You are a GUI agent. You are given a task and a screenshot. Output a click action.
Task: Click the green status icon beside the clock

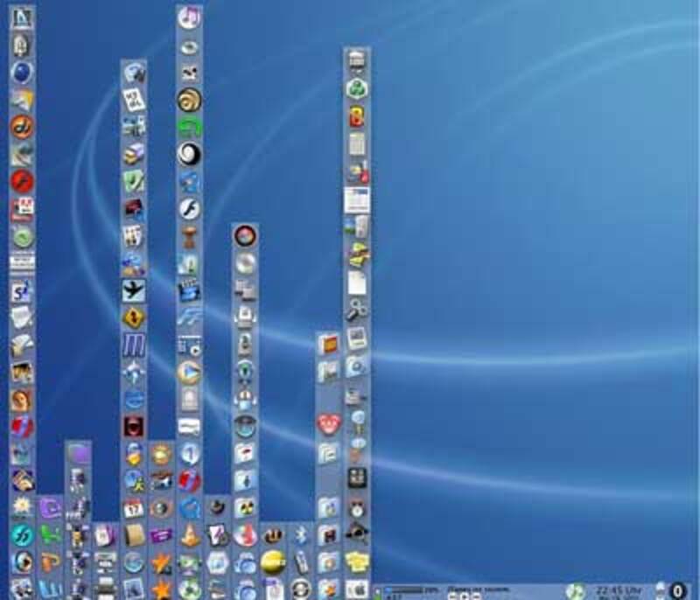pyautogui.click(x=576, y=591)
